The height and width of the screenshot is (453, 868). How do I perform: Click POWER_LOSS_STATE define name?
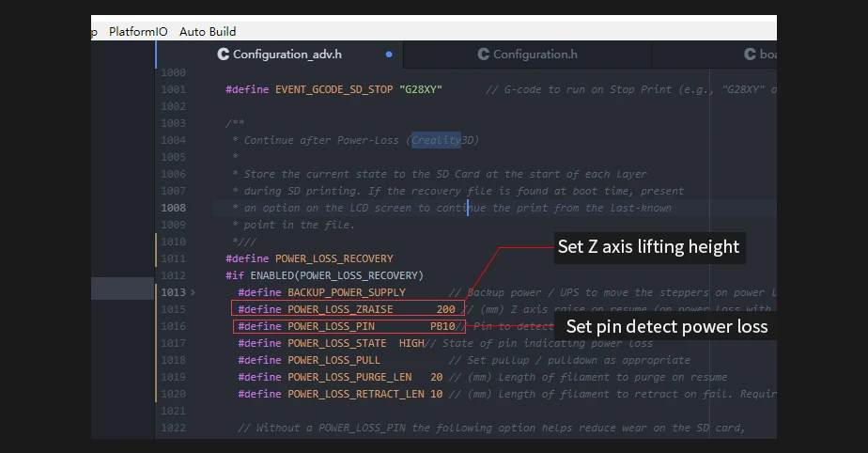coord(337,343)
